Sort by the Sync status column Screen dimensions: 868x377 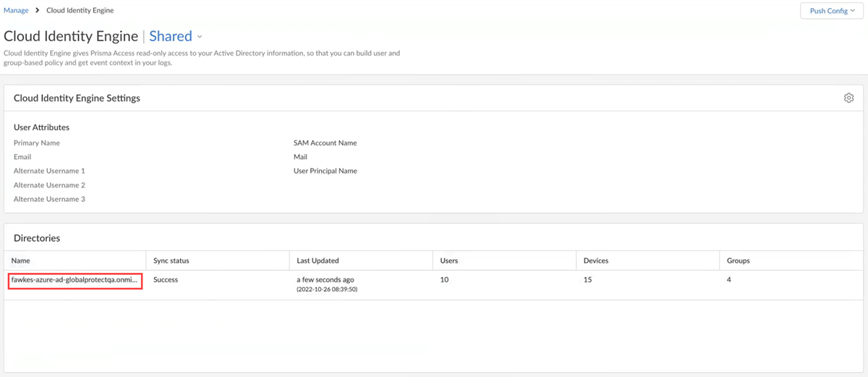(171, 260)
